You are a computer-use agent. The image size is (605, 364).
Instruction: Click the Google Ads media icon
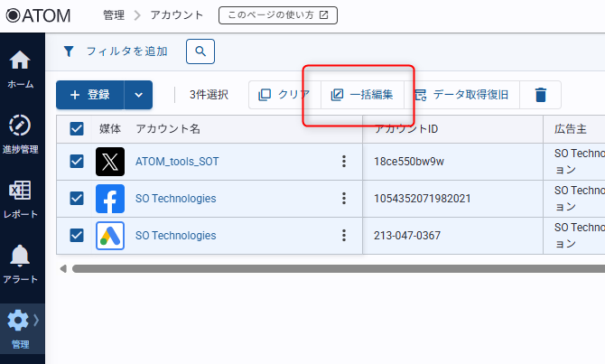(110, 236)
